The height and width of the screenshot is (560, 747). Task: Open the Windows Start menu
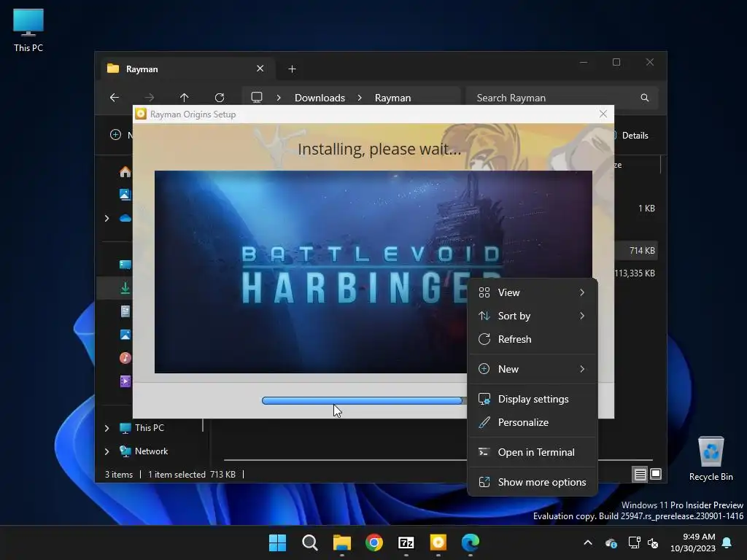pos(277,542)
